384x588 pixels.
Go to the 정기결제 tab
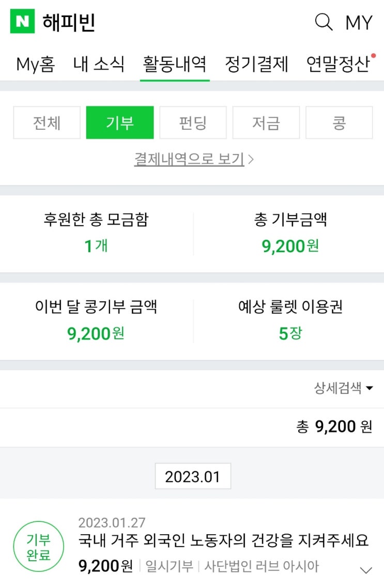(256, 65)
